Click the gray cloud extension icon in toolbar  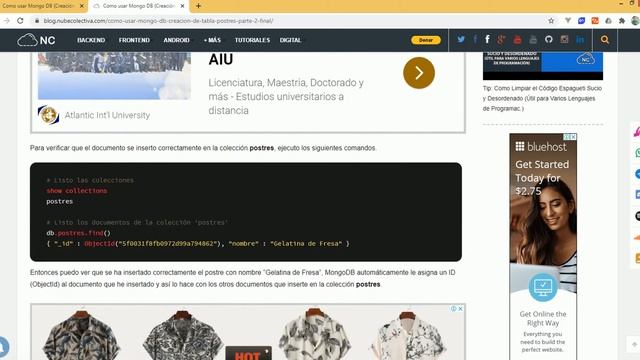[608, 20]
